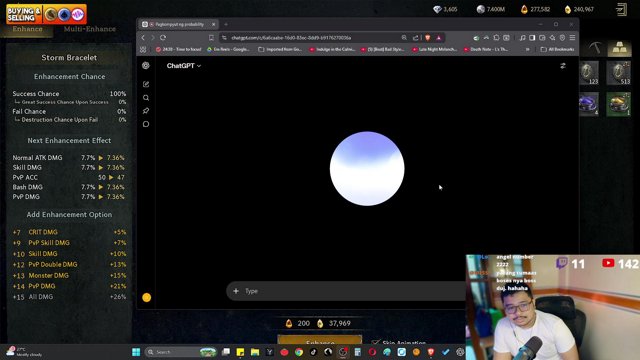This screenshot has width=640, height=360.
Task: Open the Calculator app from the taskbar
Action: tap(358, 352)
